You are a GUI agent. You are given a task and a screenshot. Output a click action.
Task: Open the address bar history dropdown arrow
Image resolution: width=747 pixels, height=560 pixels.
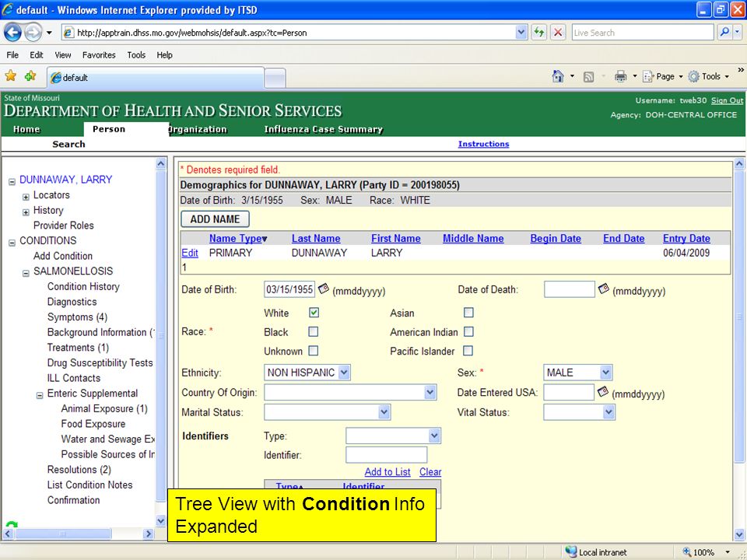(x=521, y=33)
